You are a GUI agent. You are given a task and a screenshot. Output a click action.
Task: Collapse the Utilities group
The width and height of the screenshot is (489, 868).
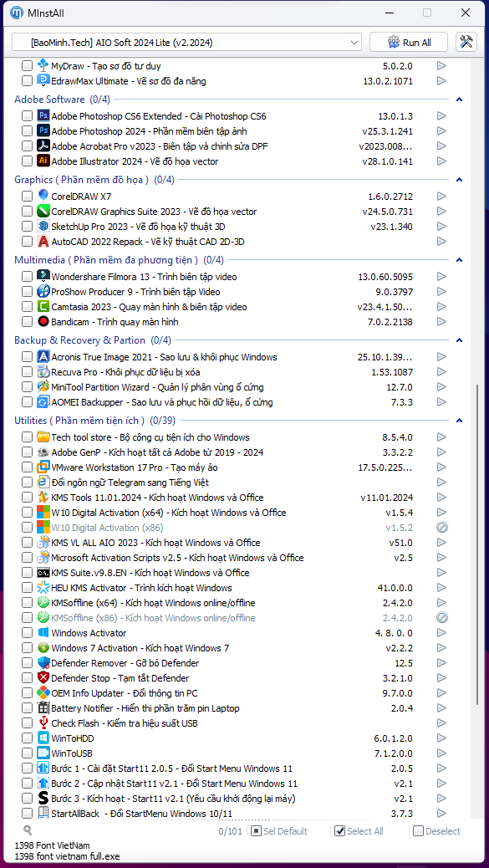pyautogui.click(x=459, y=421)
